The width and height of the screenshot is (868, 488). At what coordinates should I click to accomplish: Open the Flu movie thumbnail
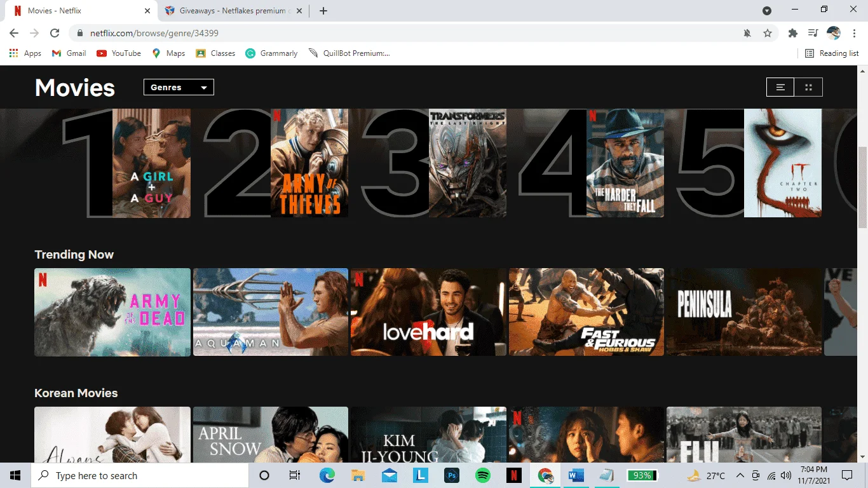[744, 435]
